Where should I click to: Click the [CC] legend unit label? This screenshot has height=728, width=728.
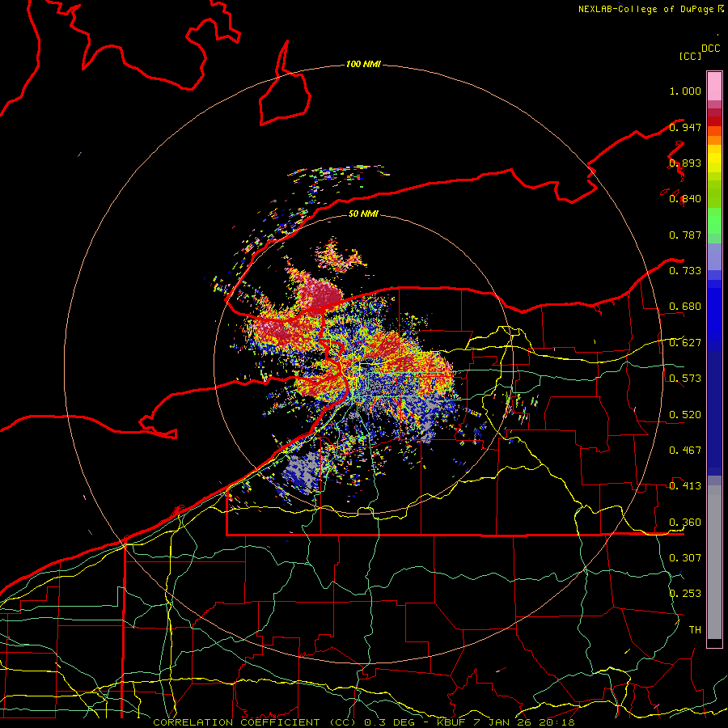coord(690,56)
